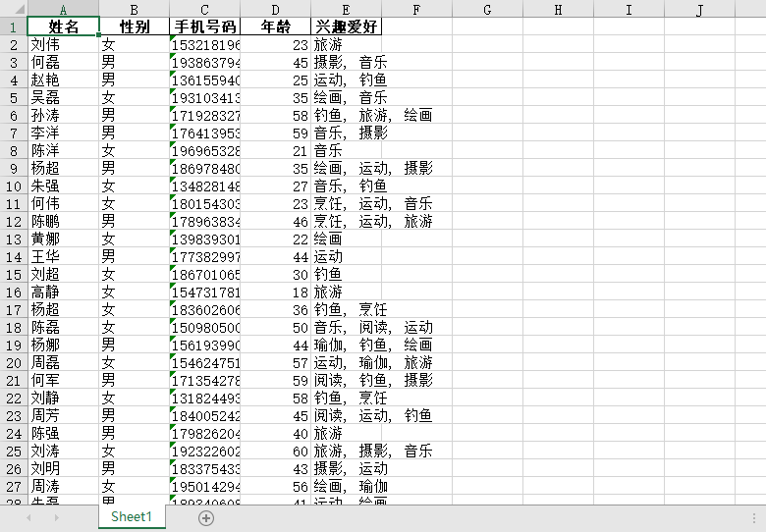This screenshot has width=766, height=532.
Task: Click the New Sheet plus button
Action: (x=206, y=517)
